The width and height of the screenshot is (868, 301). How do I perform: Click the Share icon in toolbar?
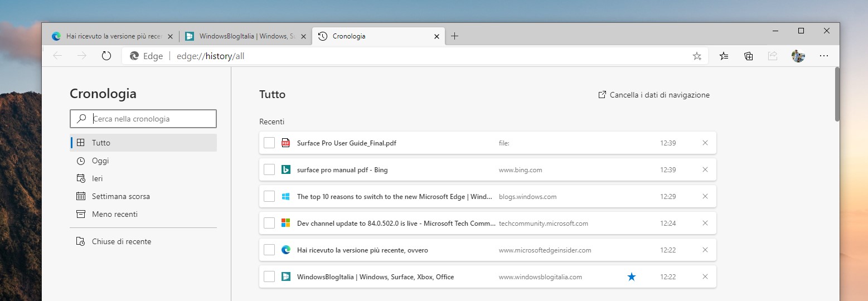pyautogui.click(x=773, y=56)
